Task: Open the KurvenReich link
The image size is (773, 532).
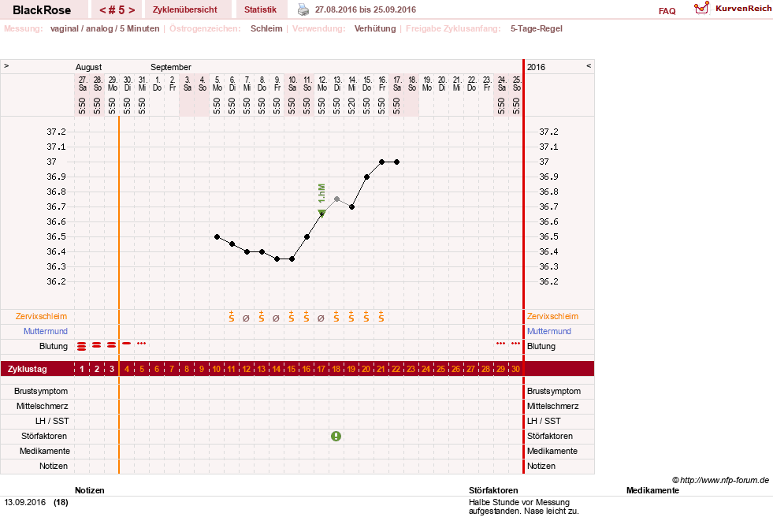Action: point(743,9)
